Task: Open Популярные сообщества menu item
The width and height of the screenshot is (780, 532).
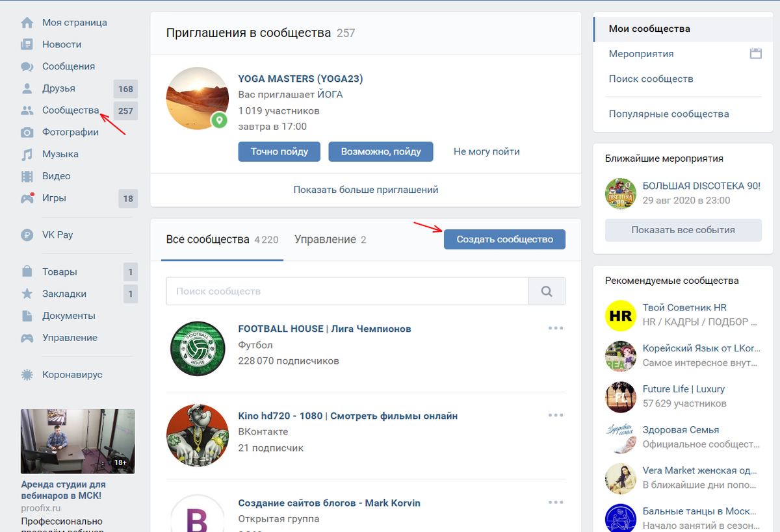Action: 669,114
